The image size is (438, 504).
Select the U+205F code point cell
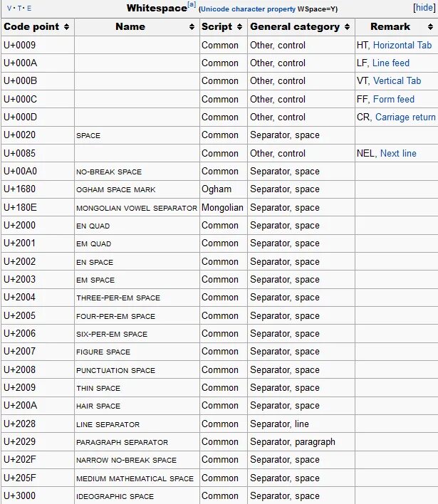[x=38, y=478]
